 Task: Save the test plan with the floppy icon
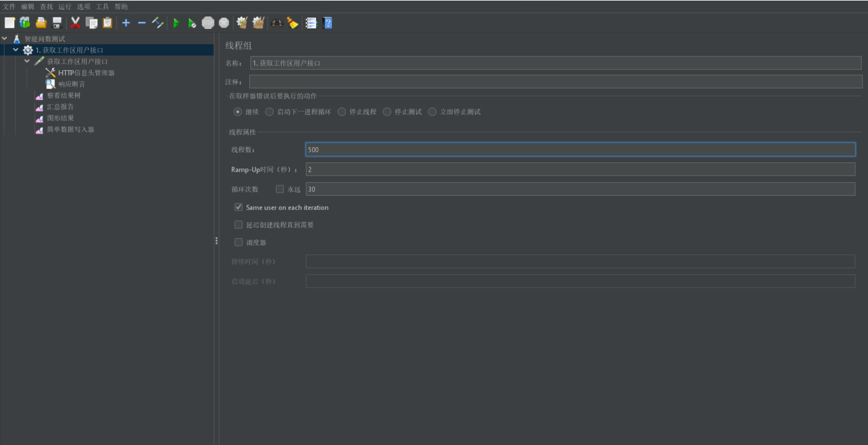[57, 23]
